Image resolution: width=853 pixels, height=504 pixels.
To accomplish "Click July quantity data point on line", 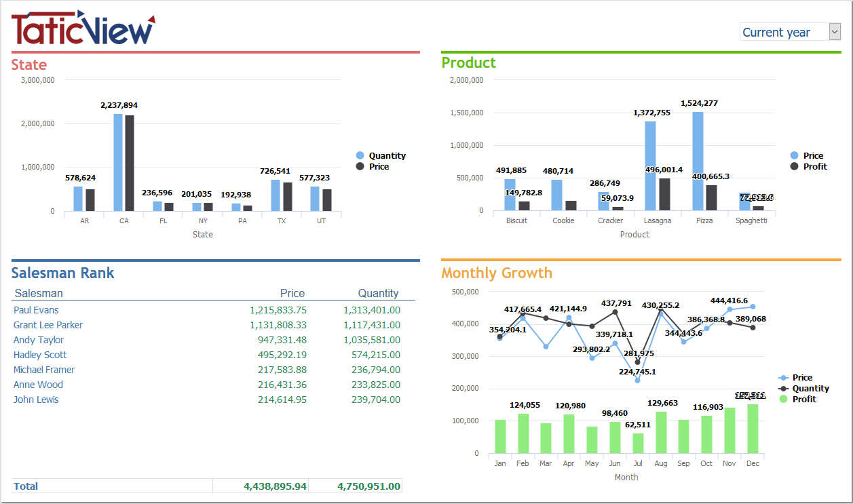I will pos(637,362).
